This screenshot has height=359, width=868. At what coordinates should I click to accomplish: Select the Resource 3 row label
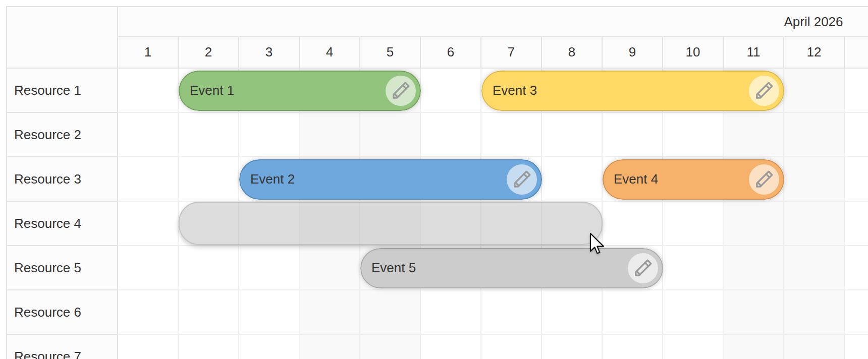click(47, 179)
